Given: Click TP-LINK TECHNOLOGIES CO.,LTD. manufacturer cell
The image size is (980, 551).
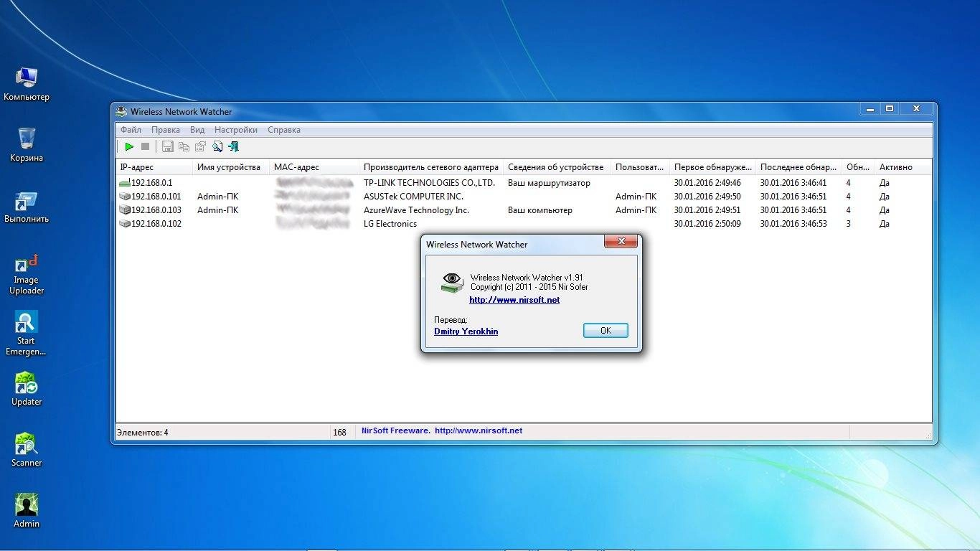Looking at the screenshot, I should point(429,183).
